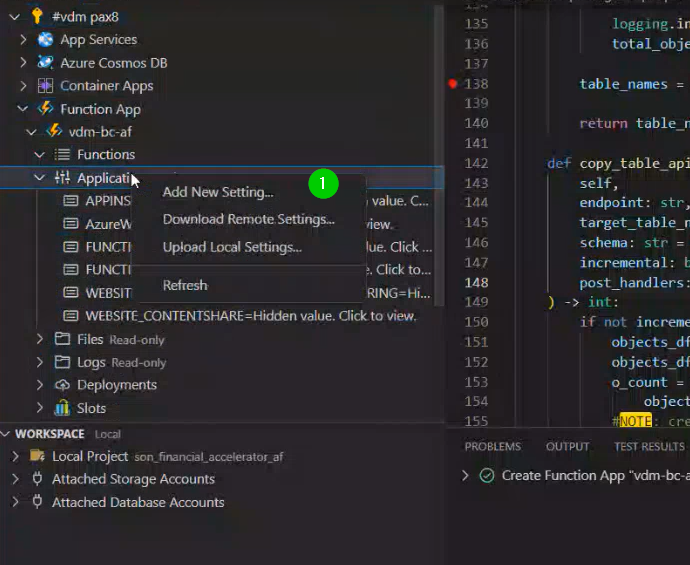Select the 'Create Function App "vdm-bc-a' activity text
Viewport: 690px width, 565px height.
pyautogui.click(x=596, y=476)
